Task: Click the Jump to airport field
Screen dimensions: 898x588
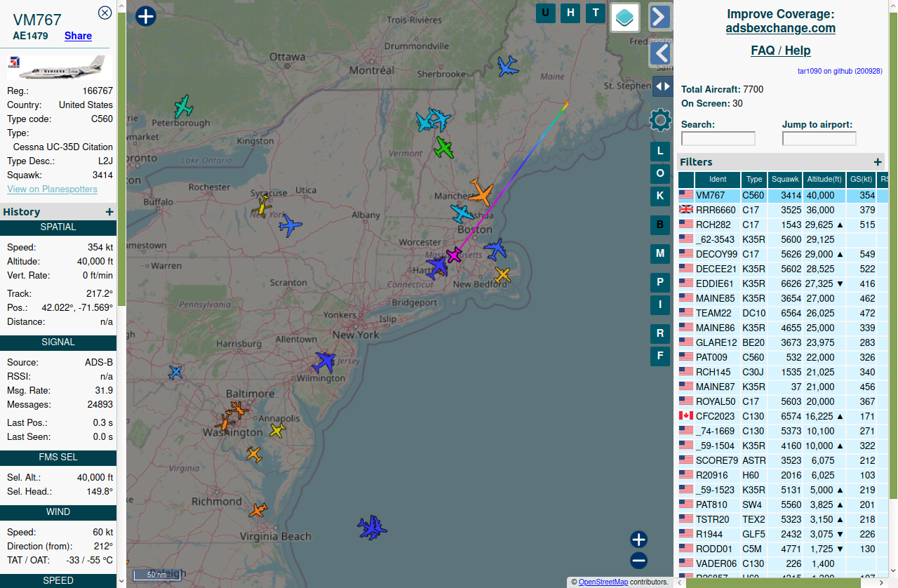Action: tap(819, 138)
